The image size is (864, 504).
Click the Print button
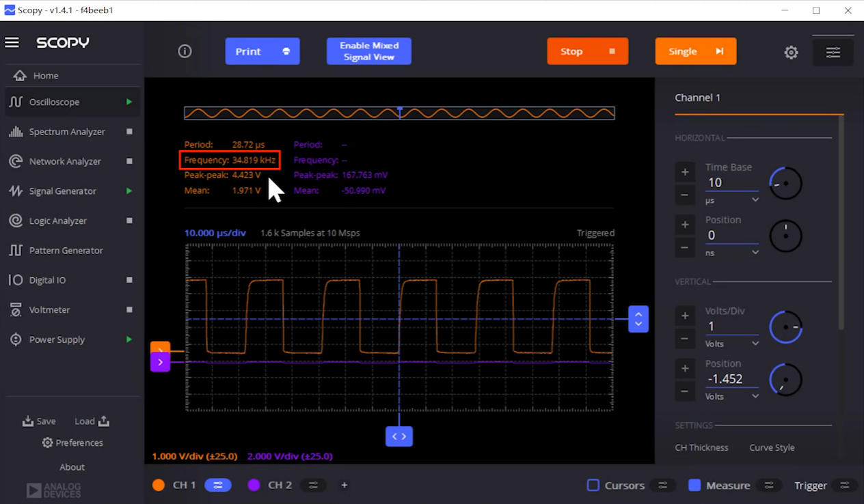click(262, 51)
